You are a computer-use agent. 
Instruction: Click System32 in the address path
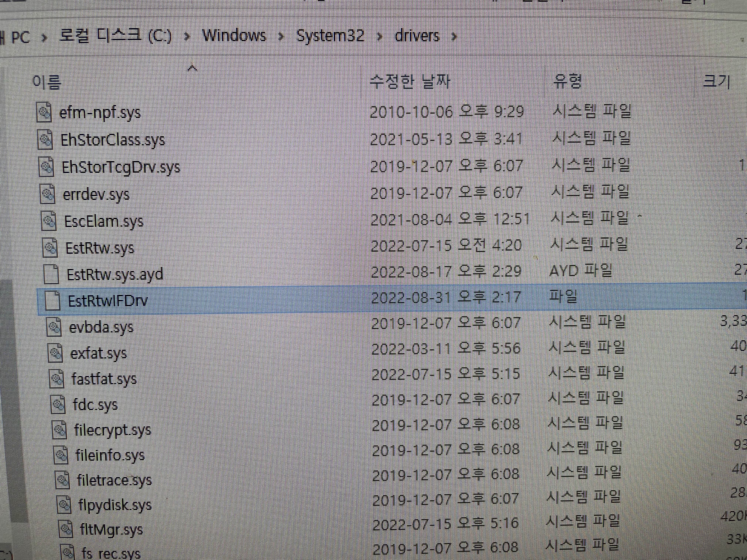coord(330,36)
